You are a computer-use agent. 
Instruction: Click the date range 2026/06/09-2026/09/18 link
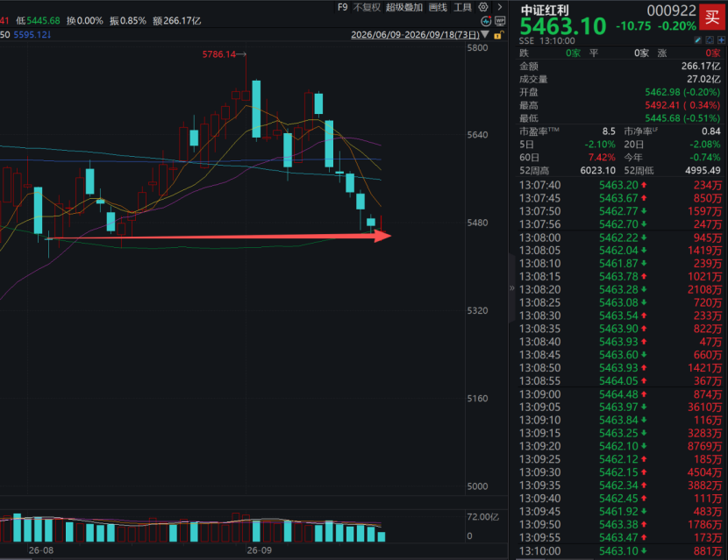[x=415, y=35]
